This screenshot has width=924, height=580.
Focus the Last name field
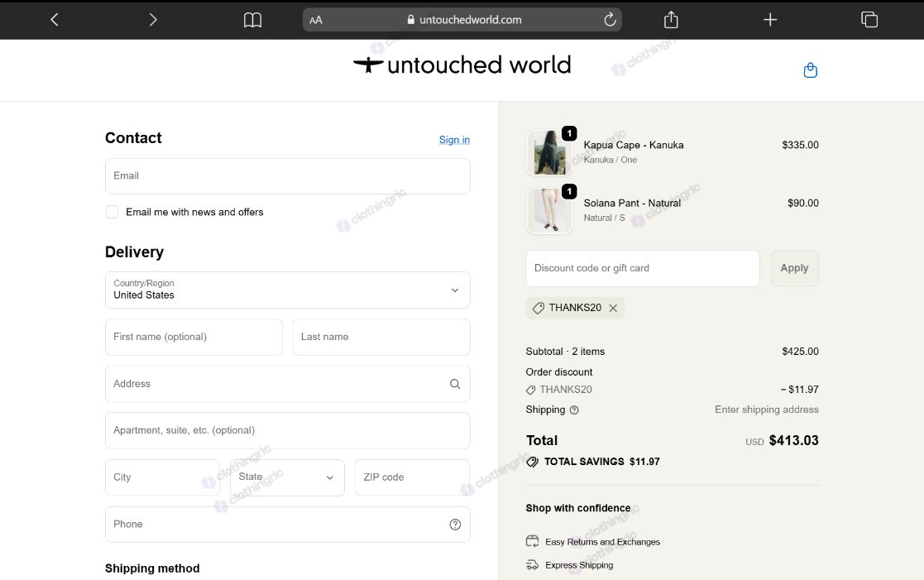(x=381, y=337)
